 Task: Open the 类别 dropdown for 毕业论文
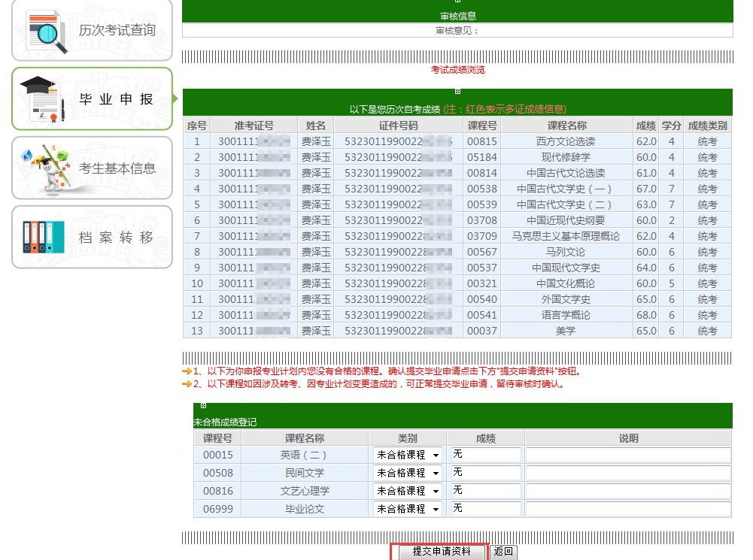click(x=408, y=509)
